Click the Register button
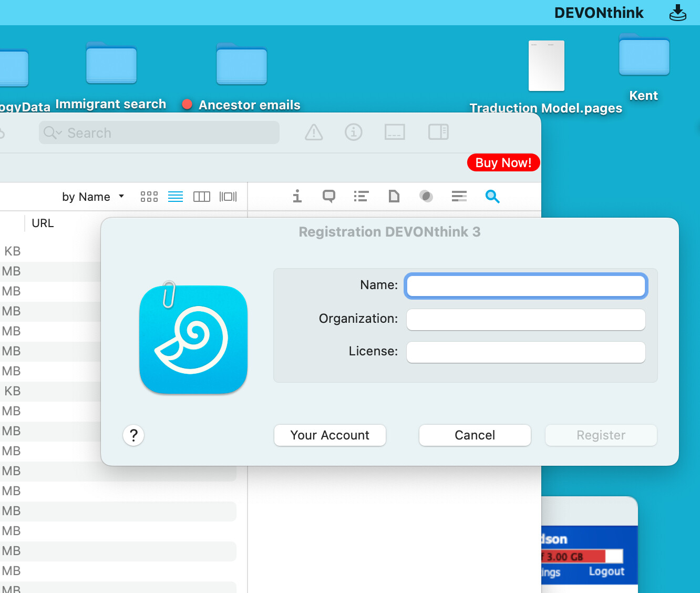Screen dimensions: 700x593 point(601,435)
